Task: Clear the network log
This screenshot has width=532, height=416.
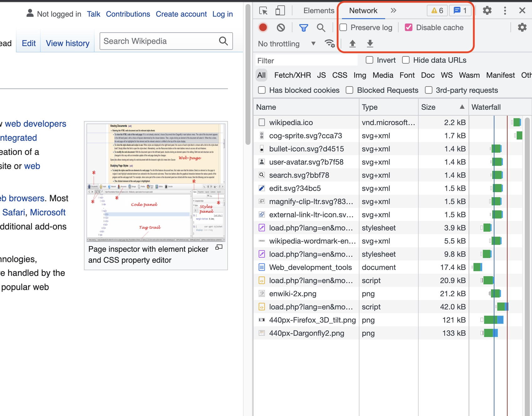Action: click(x=281, y=28)
